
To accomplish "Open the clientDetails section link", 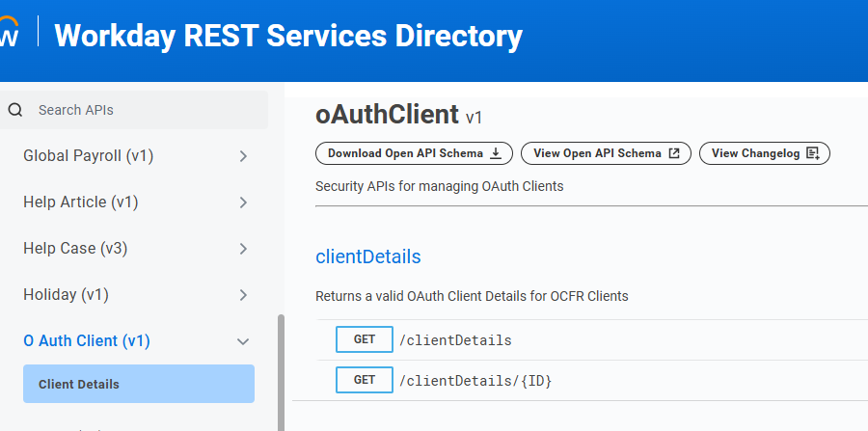I will (x=368, y=256).
